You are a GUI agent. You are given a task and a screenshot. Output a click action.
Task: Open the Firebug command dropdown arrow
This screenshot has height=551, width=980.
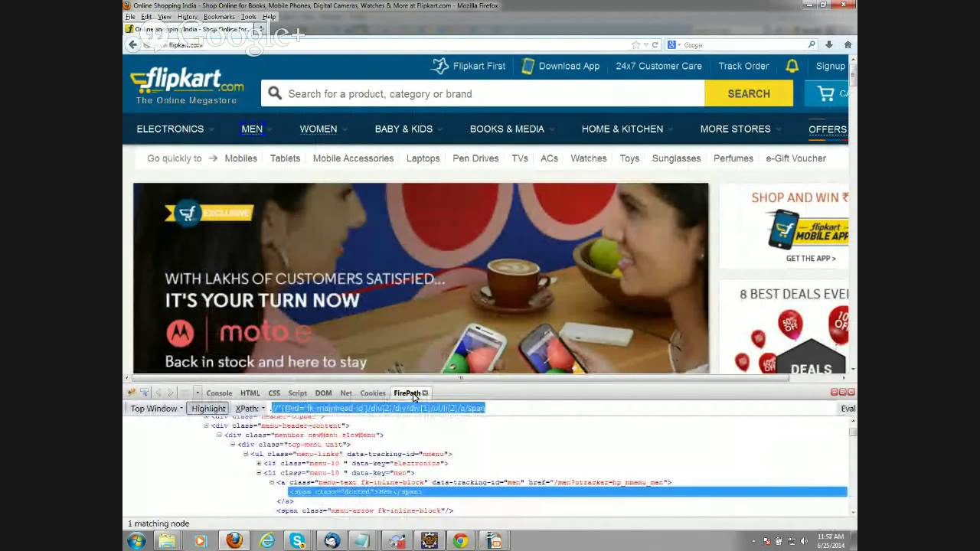197,393
